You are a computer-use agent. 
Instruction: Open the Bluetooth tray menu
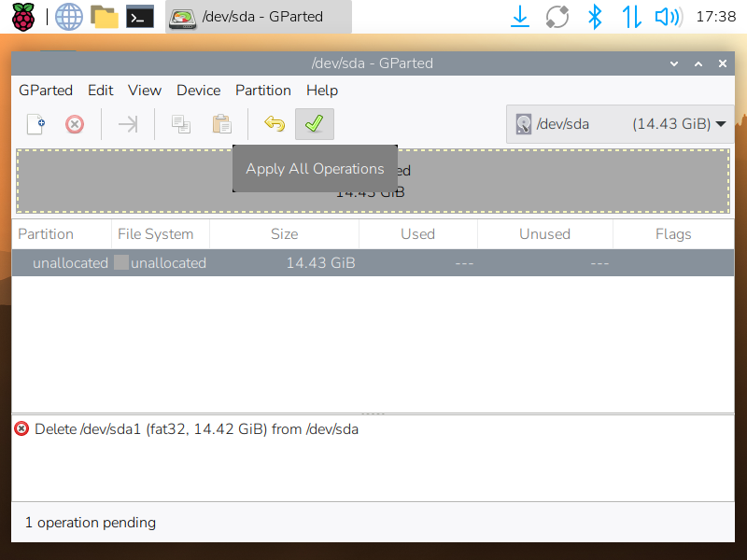594,16
